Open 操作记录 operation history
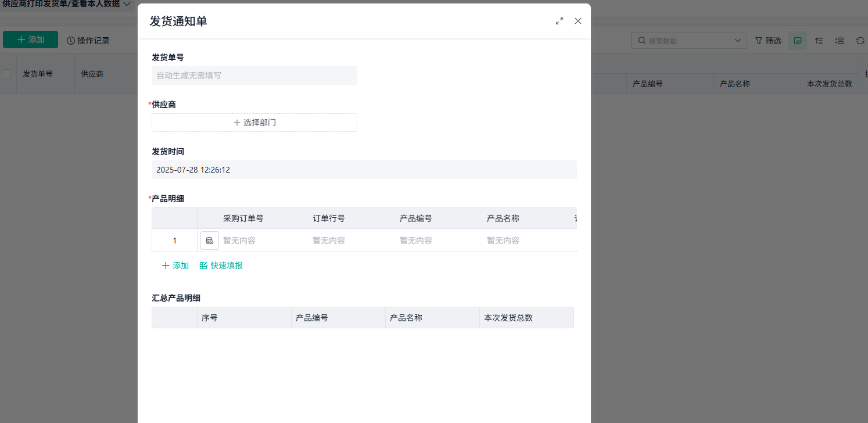The image size is (868, 423). tap(88, 40)
